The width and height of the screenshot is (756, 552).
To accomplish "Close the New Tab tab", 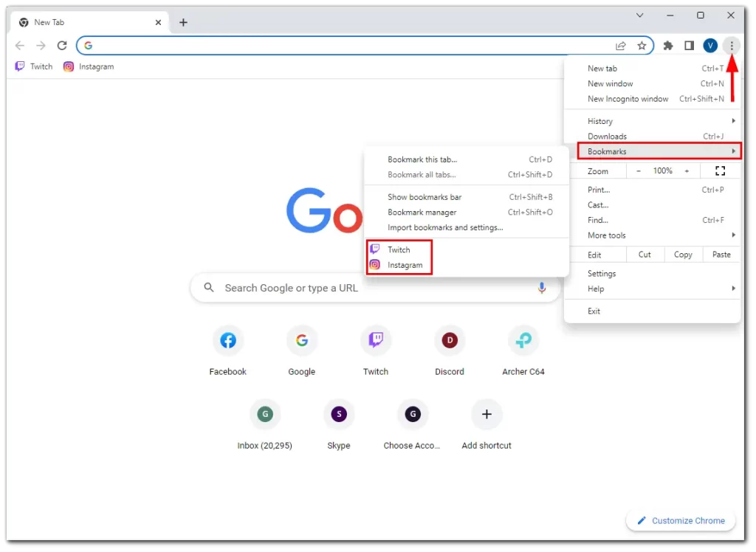I will (158, 22).
